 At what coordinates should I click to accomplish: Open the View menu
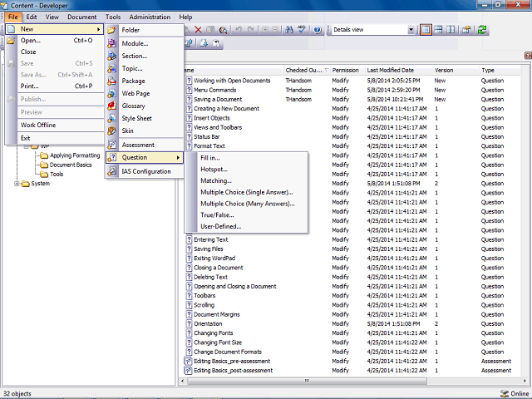[x=52, y=17]
